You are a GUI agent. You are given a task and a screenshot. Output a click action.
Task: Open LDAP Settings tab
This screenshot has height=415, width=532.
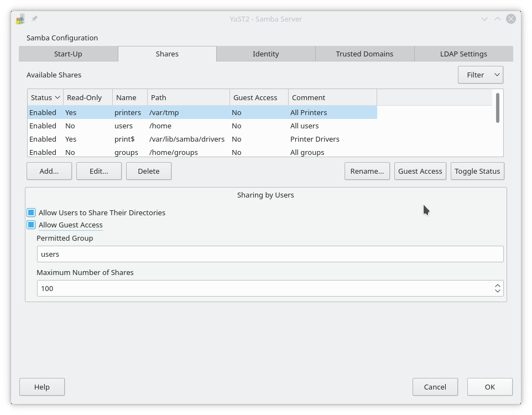click(463, 54)
